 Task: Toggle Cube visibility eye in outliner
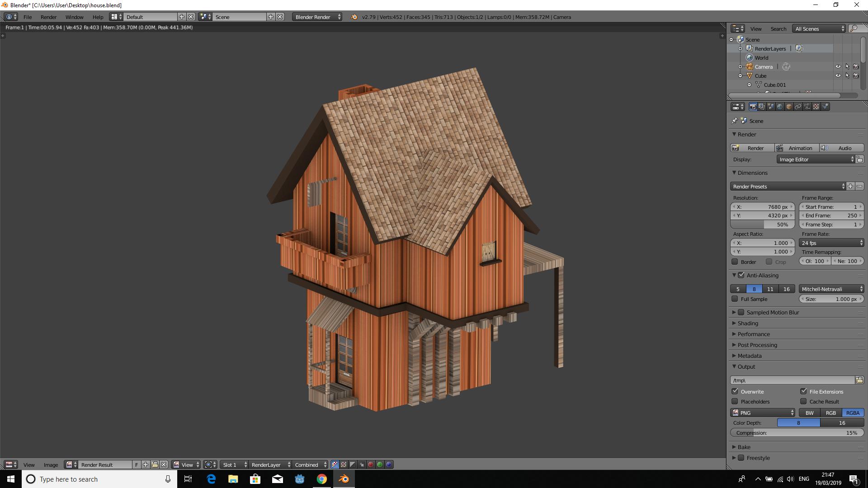[x=838, y=75]
